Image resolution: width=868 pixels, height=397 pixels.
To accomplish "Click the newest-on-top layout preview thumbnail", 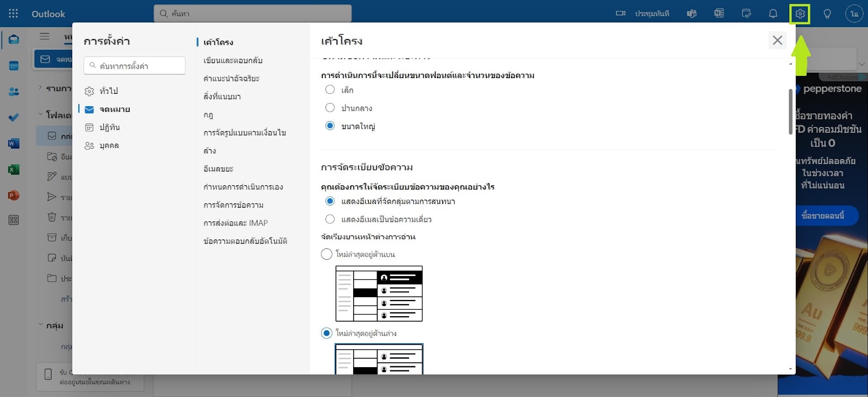I will coord(379,293).
